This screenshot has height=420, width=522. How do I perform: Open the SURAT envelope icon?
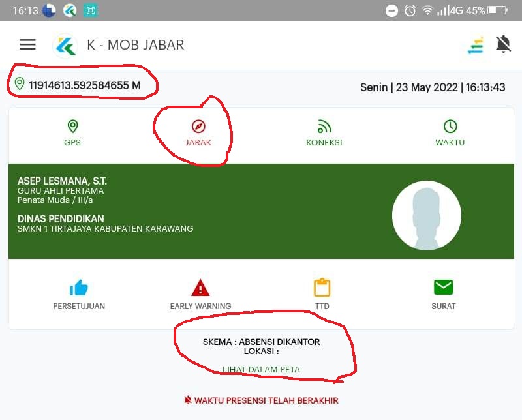pyautogui.click(x=444, y=287)
